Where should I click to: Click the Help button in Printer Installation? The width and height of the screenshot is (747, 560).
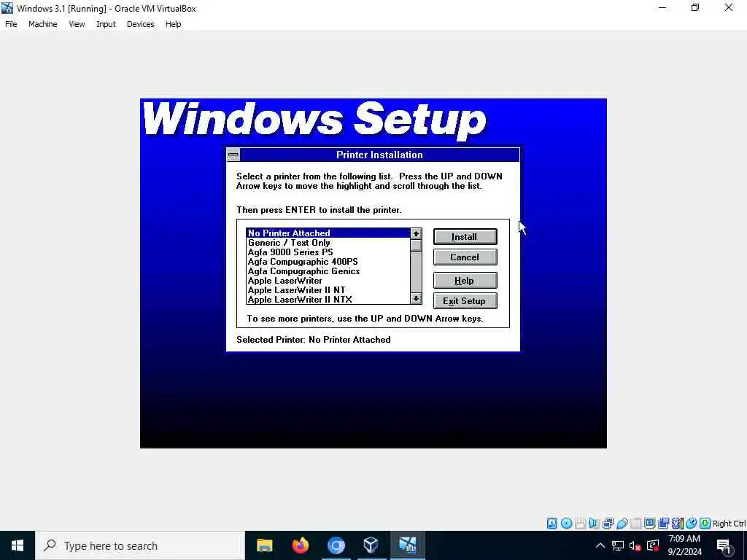pyautogui.click(x=465, y=281)
